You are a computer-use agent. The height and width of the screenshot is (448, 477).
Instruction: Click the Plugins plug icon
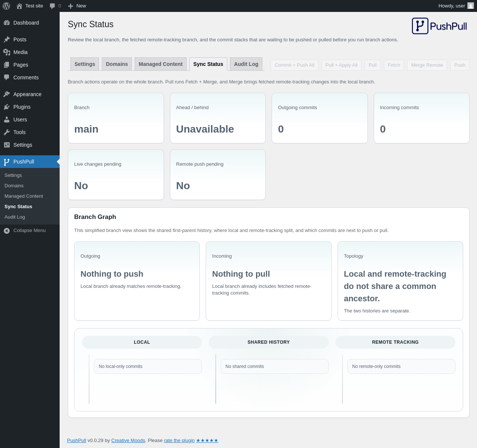pyautogui.click(x=7, y=107)
